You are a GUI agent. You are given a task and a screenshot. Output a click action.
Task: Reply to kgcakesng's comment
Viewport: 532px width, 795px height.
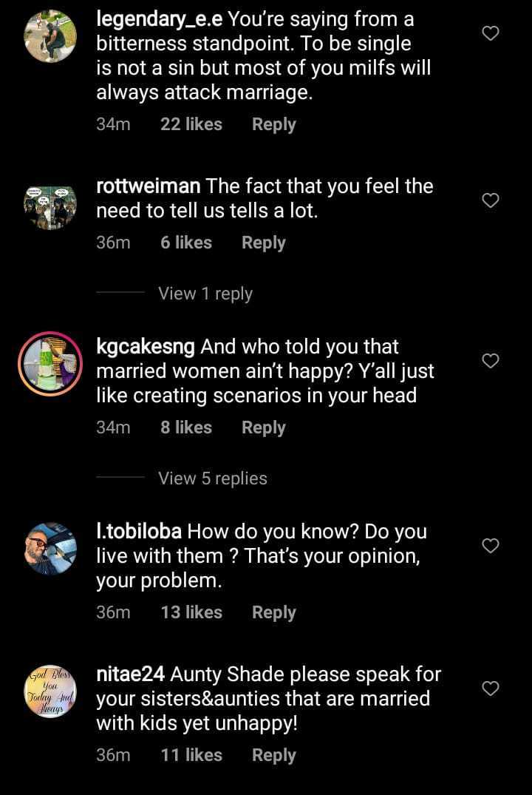[x=263, y=427]
